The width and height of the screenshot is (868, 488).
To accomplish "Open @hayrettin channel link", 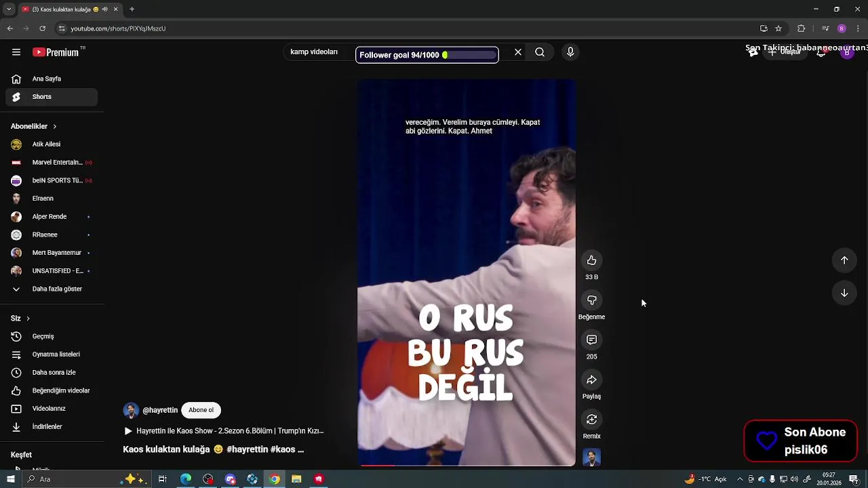I will coord(160,410).
